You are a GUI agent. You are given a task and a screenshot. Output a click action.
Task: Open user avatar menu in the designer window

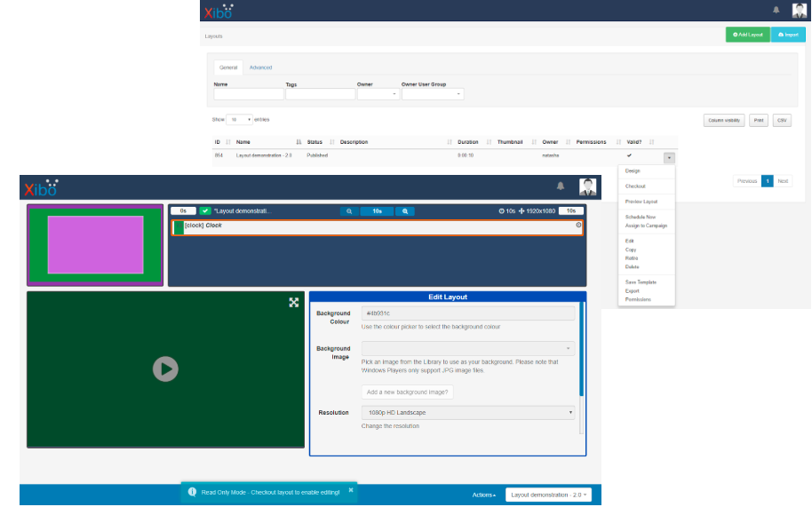pos(588,186)
